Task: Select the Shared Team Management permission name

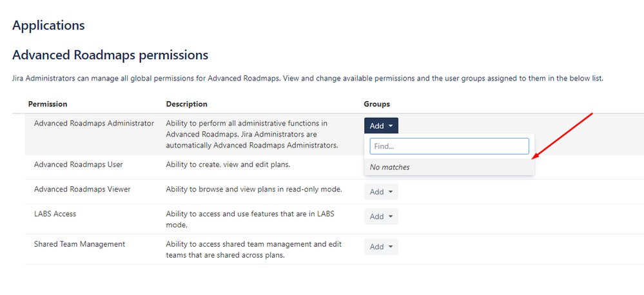Action: point(79,244)
